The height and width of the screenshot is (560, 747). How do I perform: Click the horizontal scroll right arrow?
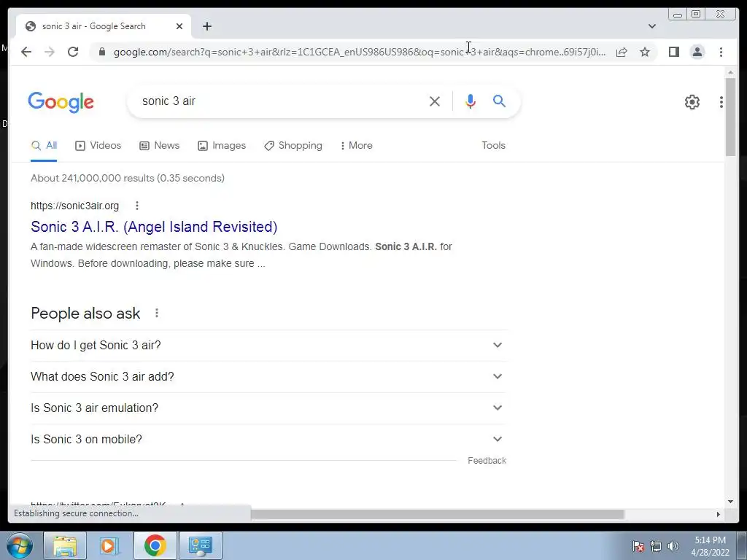click(718, 514)
